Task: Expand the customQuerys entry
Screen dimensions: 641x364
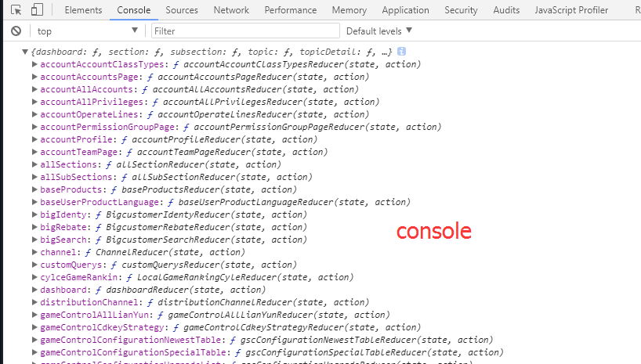Action: [x=34, y=265]
